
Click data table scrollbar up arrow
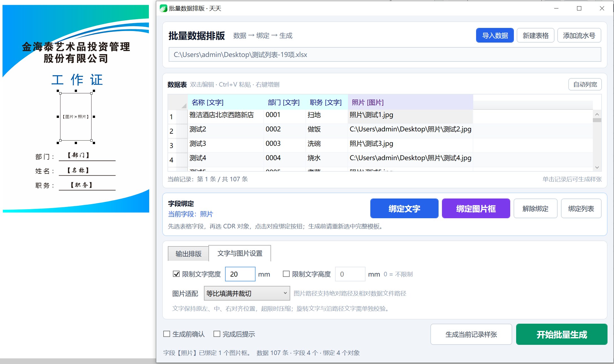pyautogui.click(x=597, y=114)
